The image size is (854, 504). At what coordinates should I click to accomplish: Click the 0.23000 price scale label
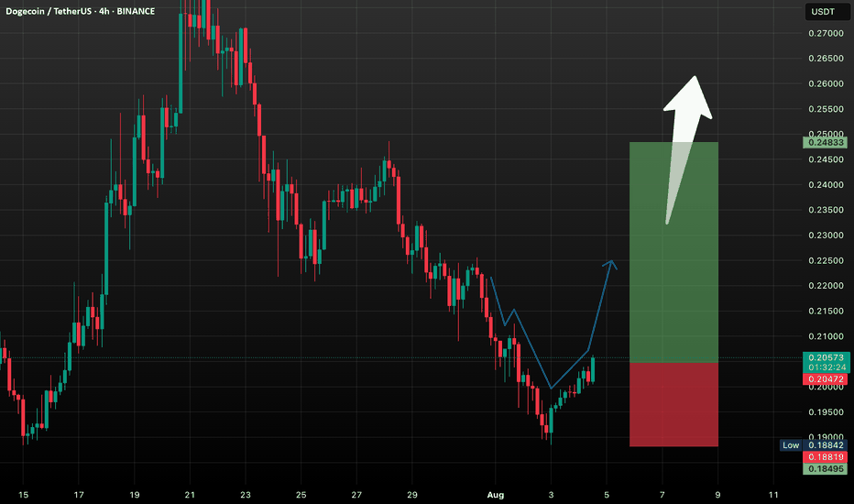coord(826,236)
